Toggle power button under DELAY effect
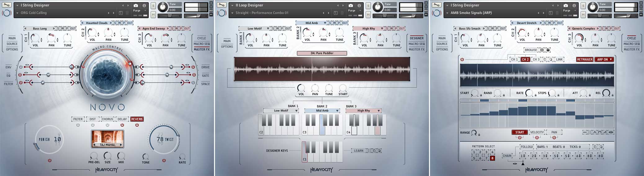The image size is (644, 176). pyautogui.click(x=122, y=125)
